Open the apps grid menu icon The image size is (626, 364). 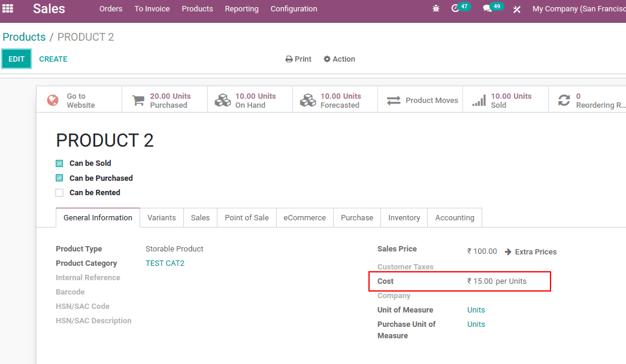point(8,8)
